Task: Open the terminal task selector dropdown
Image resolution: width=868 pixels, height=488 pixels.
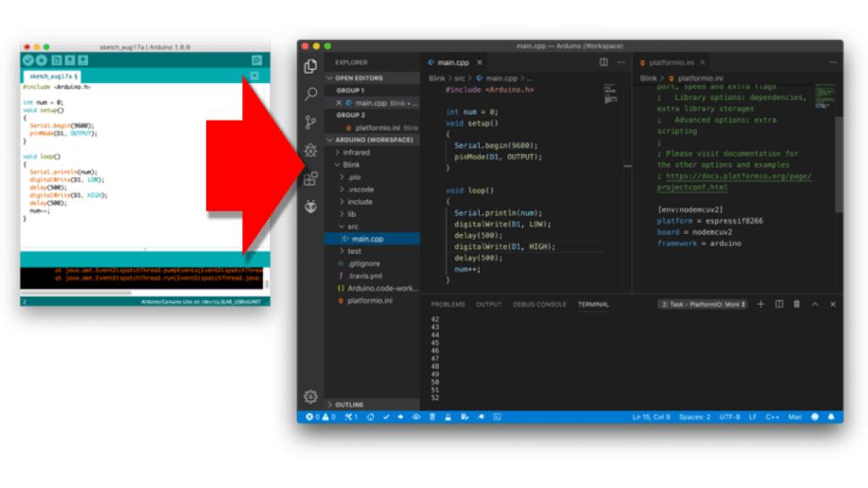Action: point(703,304)
